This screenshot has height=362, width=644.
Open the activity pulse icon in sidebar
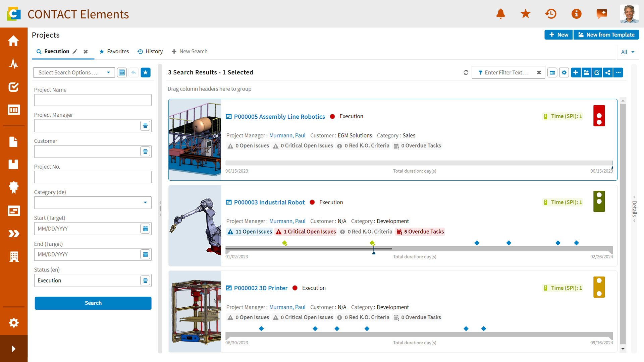(13, 63)
